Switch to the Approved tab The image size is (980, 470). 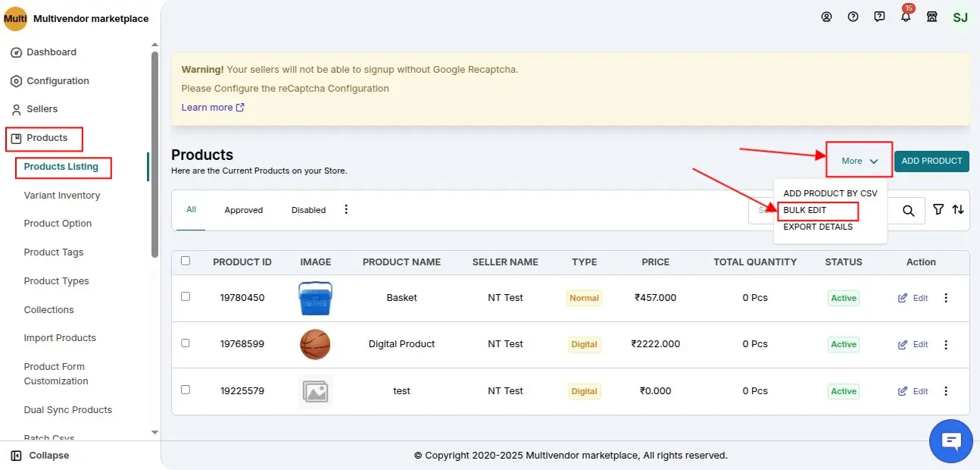coord(243,210)
